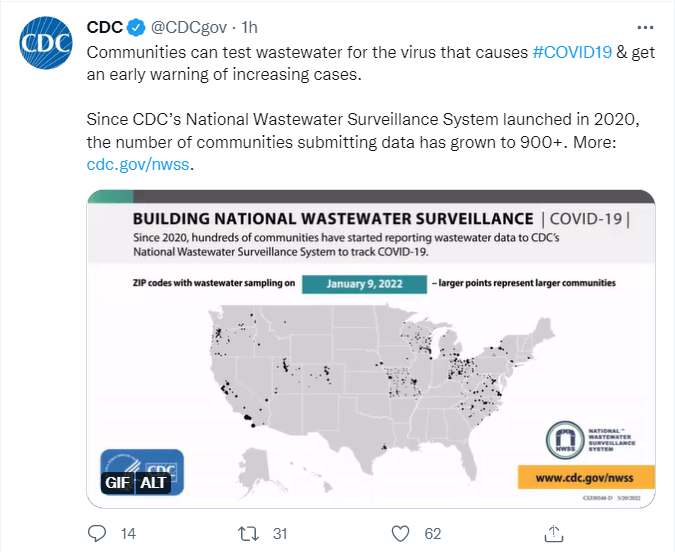Screen dimensions: 675x552
Task: Play the GIF using the GIF badge
Action: [115, 482]
